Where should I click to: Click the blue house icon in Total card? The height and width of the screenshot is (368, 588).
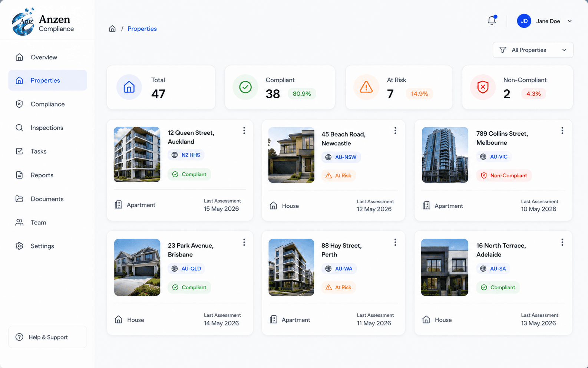(129, 87)
